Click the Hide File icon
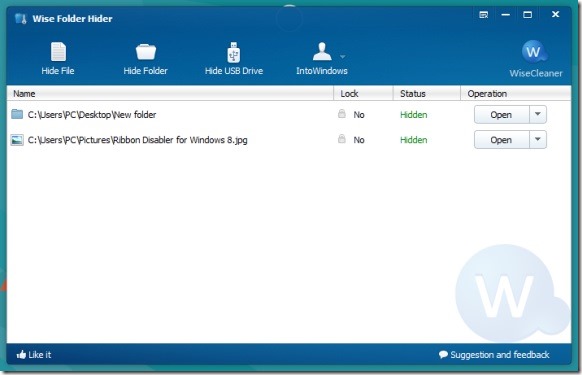 pyautogui.click(x=58, y=52)
